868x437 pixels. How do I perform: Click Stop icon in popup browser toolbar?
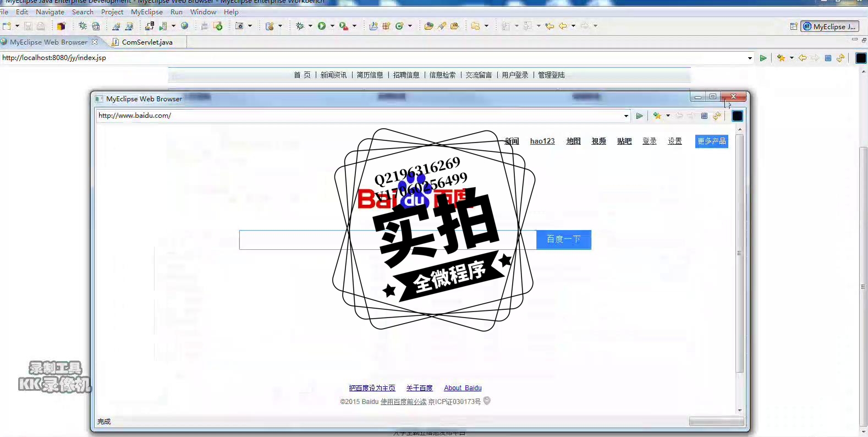point(704,116)
